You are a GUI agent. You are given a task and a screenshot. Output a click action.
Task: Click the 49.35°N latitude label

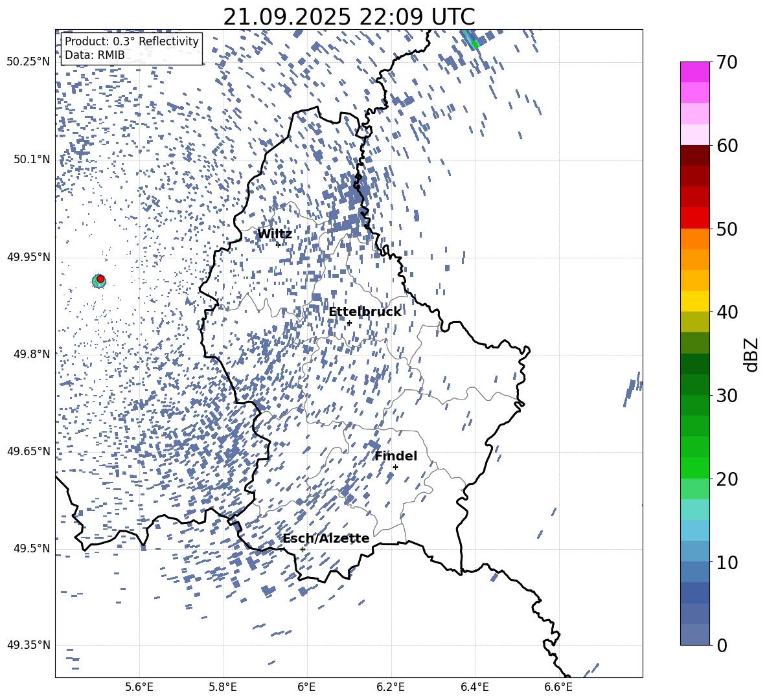pos(29,645)
